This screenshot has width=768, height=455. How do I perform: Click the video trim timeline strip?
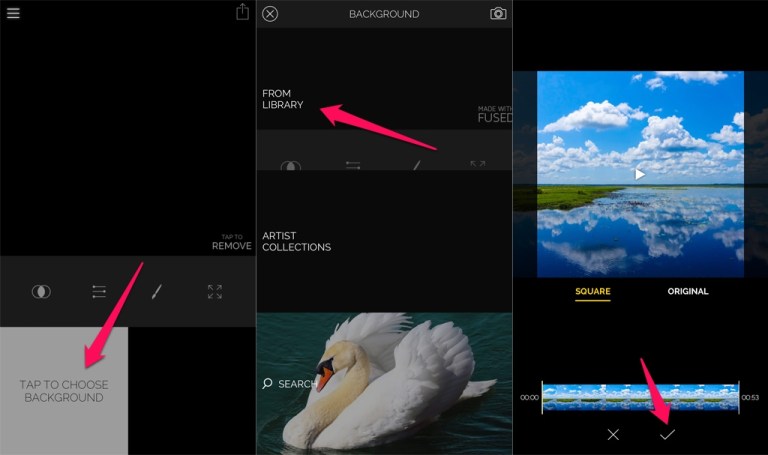click(x=640, y=397)
